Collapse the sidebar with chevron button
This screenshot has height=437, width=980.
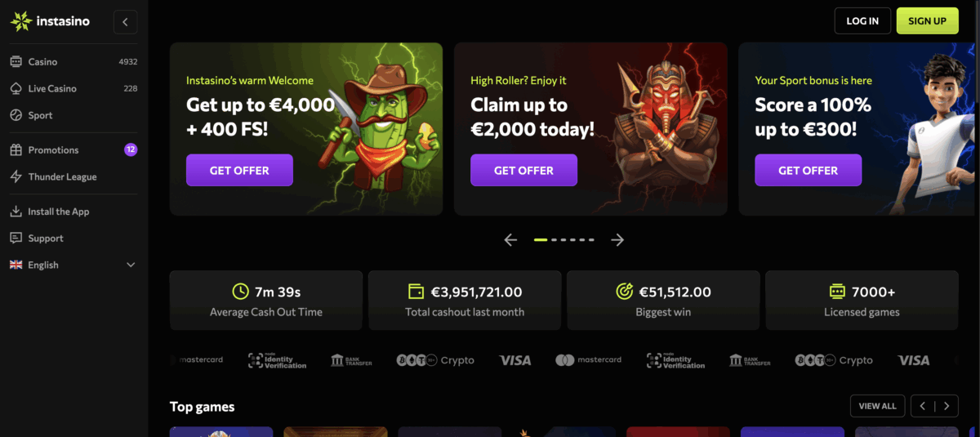pyautogui.click(x=125, y=22)
